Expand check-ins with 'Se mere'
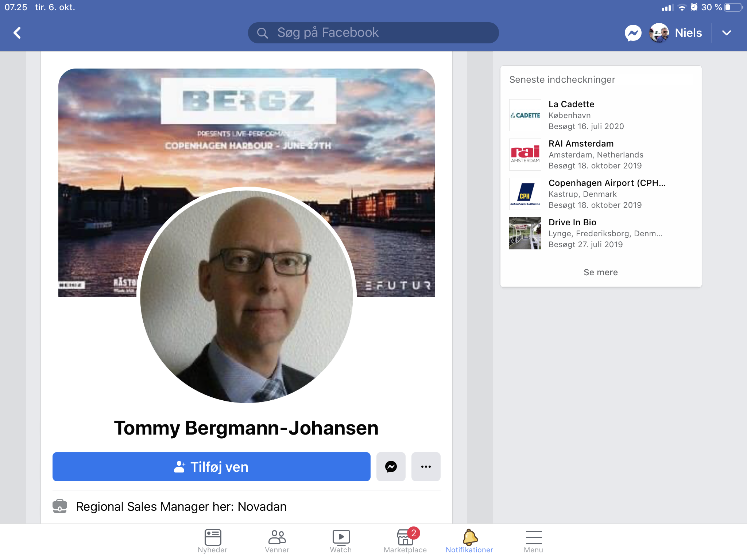The image size is (747, 560). 600,272
